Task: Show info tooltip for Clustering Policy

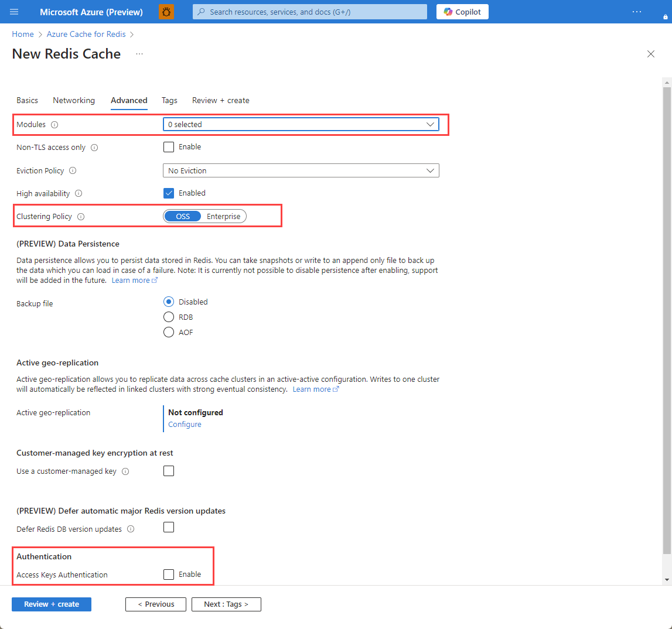Action: click(x=81, y=216)
